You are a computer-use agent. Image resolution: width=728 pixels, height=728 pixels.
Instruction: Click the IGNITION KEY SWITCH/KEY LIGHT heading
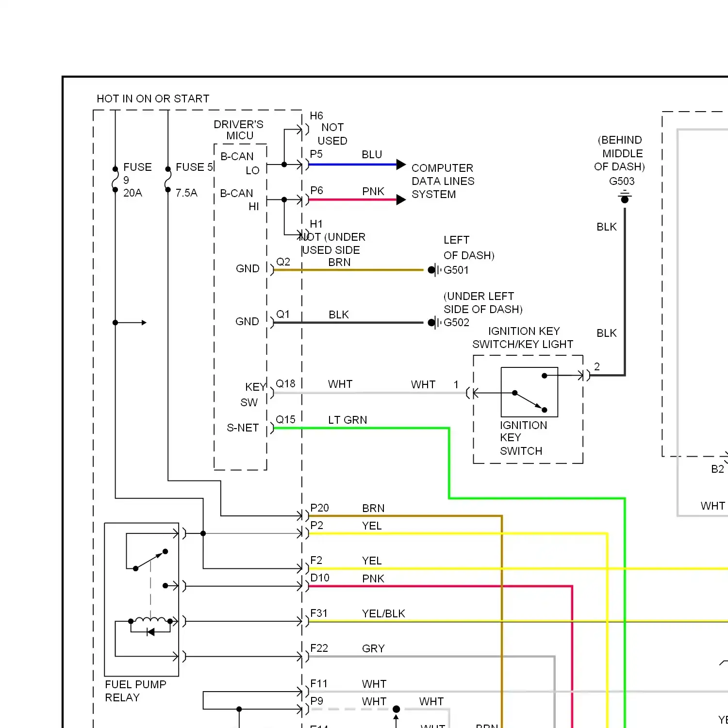pyautogui.click(x=523, y=337)
